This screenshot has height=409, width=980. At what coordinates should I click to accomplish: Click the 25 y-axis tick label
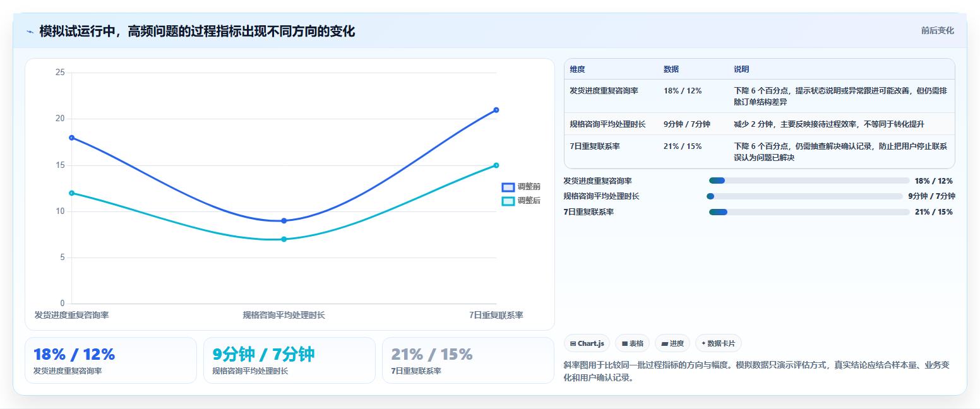(60, 73)
